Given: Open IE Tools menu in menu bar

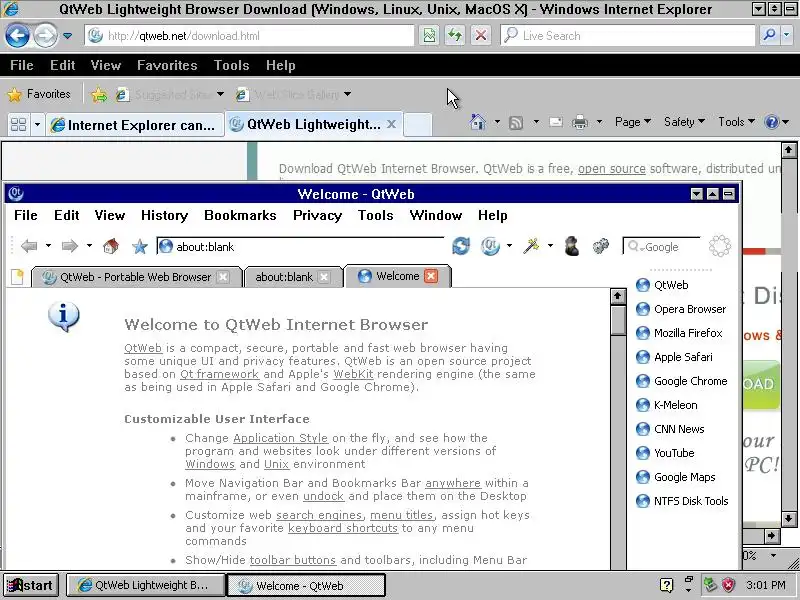Looking at the screenshot, I should pyautogui.click(x=231, y=65).
